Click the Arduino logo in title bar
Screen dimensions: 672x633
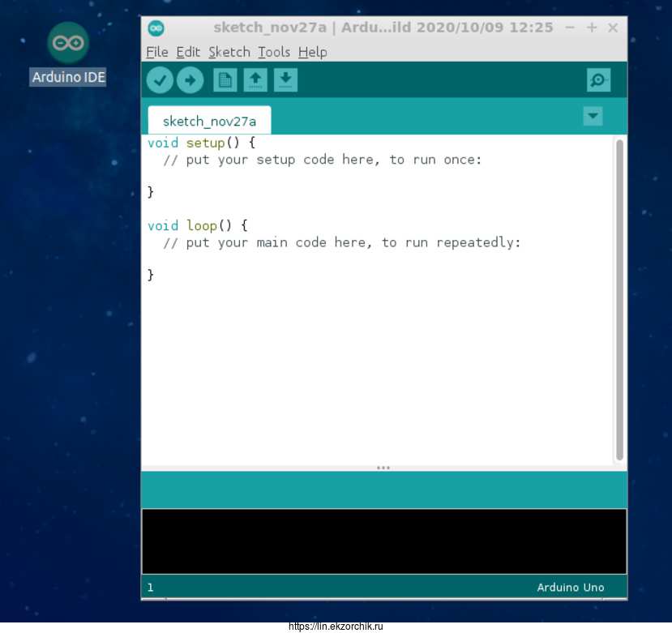(156, 28)
